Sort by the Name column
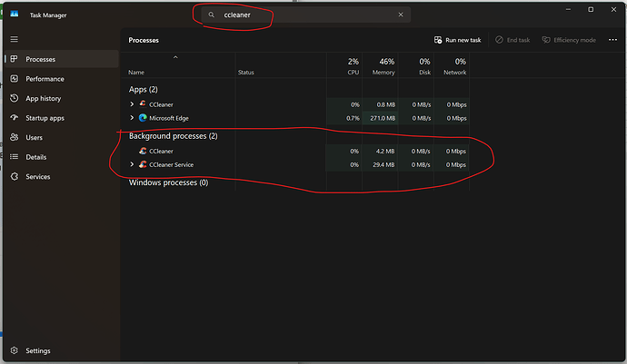The width and height of the screenshot is (627, 364). coord(136,73)
